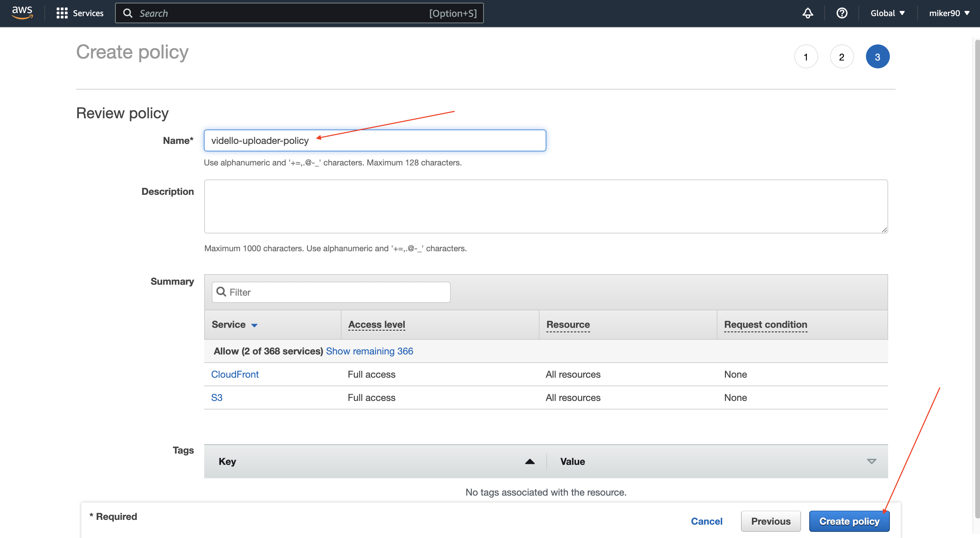Screen dimensions: 980x538
Task: Toggle Service column sort arrow
Action: [254, 325]
